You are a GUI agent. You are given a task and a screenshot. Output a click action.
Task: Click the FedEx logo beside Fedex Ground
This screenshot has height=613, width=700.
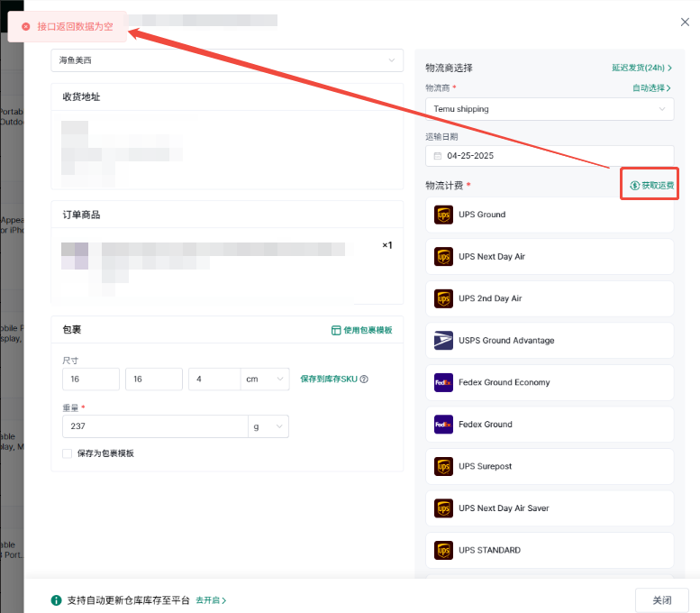(x=443, y=425)
